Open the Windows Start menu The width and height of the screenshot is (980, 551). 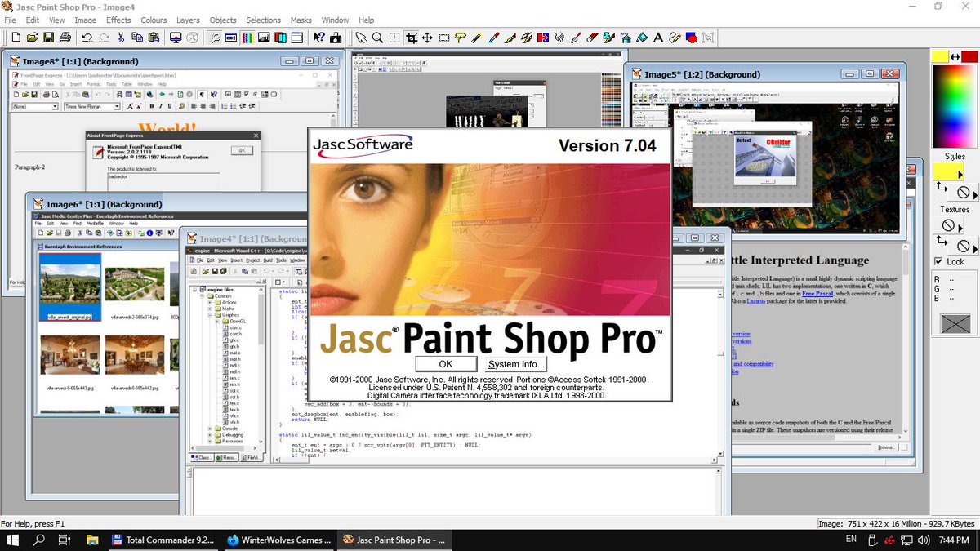coord(13,540)
